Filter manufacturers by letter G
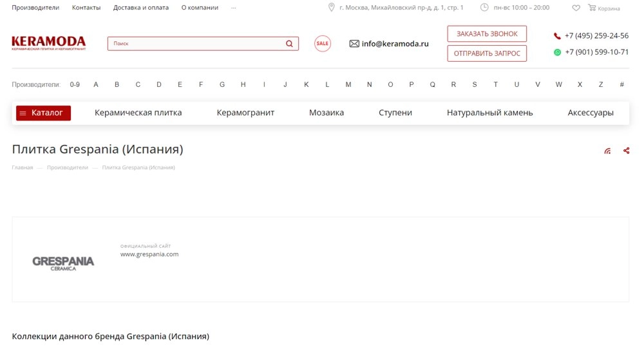Image resolution: width=644 pixels, height=354 pixels. coord(222,84)
